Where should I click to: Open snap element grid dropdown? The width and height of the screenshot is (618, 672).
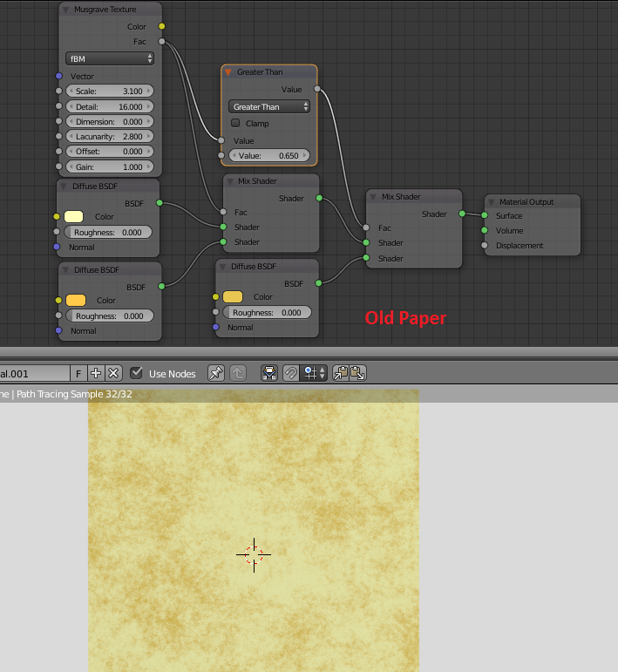(314, 373)
